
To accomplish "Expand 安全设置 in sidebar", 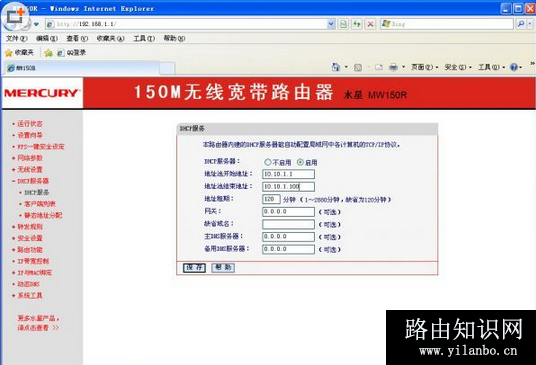I will coord(30,238).
